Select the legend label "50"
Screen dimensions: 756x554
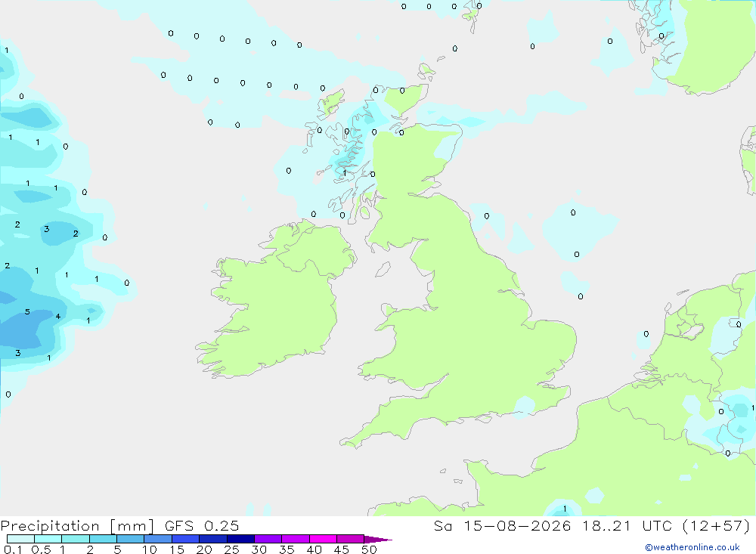click(369, 549)
